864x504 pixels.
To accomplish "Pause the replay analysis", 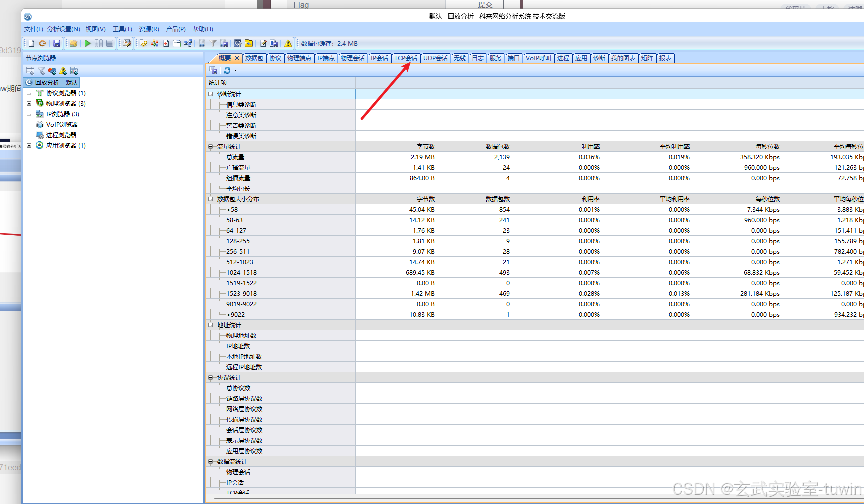I will point(99,43).
